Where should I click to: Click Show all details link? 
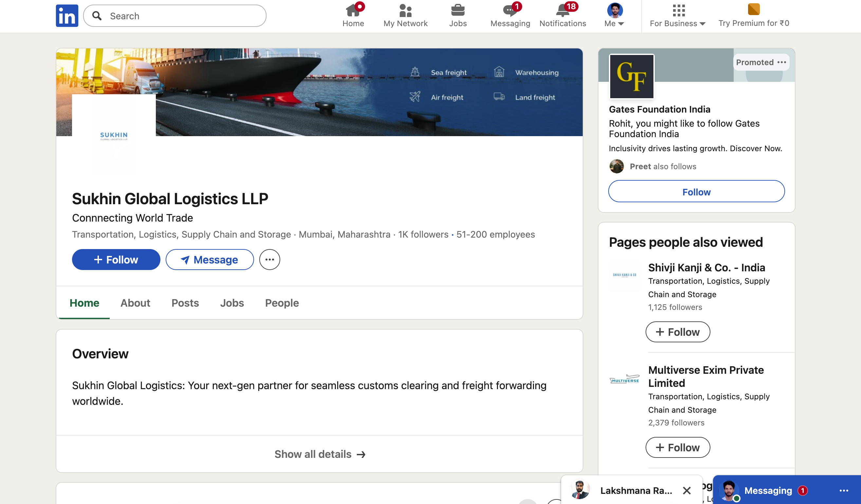click(x=320, y=454)
